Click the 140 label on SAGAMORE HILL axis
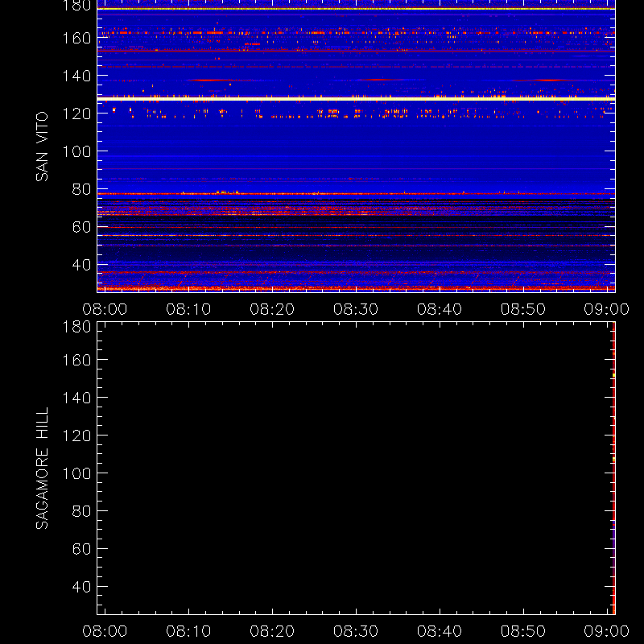 pyautogui.click(x=76, y=398)
